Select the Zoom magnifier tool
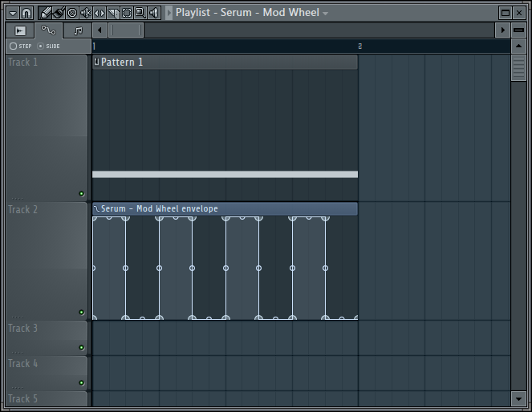The image size is (532, 412). pos(140,13)
